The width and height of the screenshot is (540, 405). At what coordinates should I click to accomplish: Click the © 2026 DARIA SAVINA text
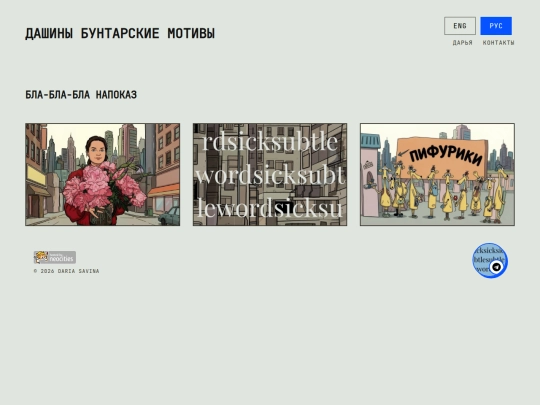point(66,271)
